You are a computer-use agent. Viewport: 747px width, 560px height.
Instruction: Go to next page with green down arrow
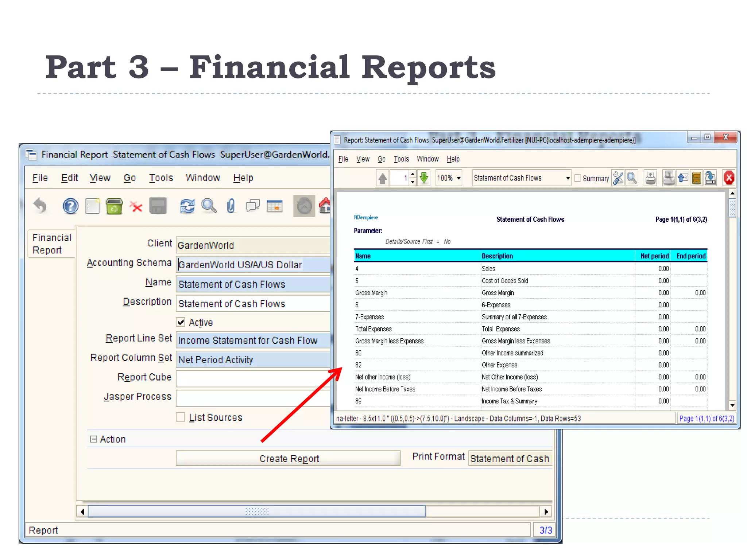coord(424,178)
